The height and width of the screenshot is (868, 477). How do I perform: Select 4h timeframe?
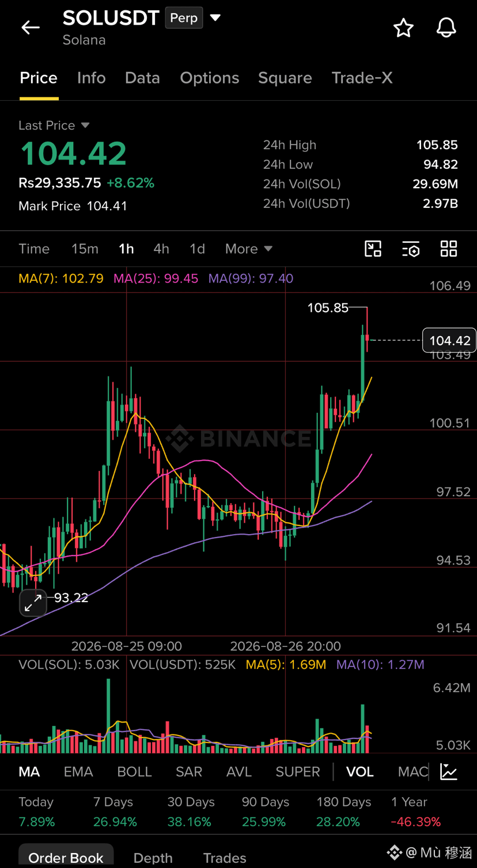(161, 249)
